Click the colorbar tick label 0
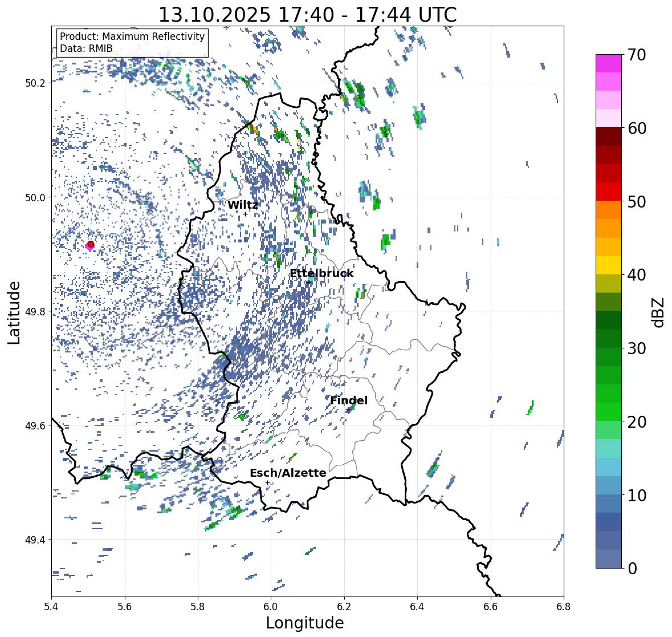Viewport: 672px width, 637px height. 632,569
